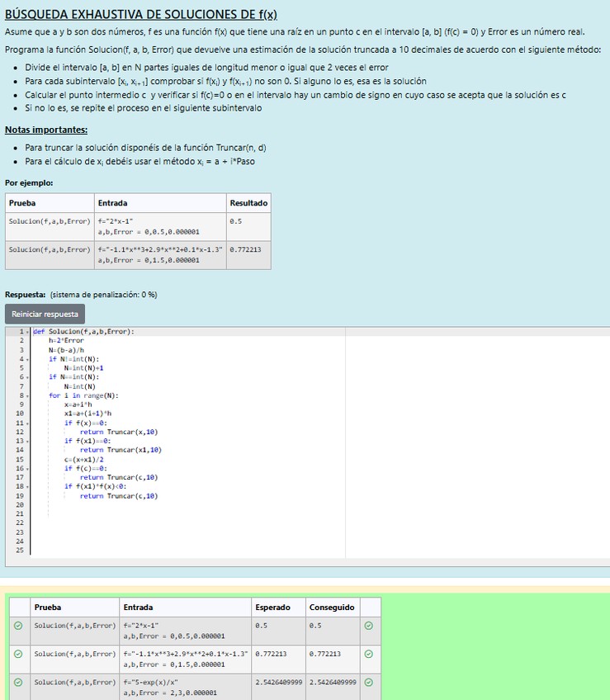
Task: Fold the 'if N==int(N)' block at line 6
Action: pyautogui.click(x=29, y=377)
